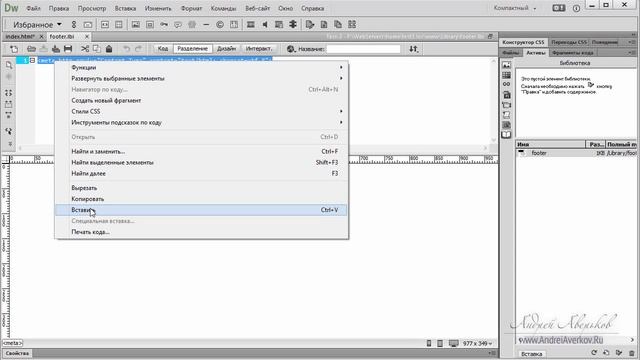Viewport: 640px width, 360px height.
Task: Open the Компактный workspace dropdown
Action: [515, 8]
